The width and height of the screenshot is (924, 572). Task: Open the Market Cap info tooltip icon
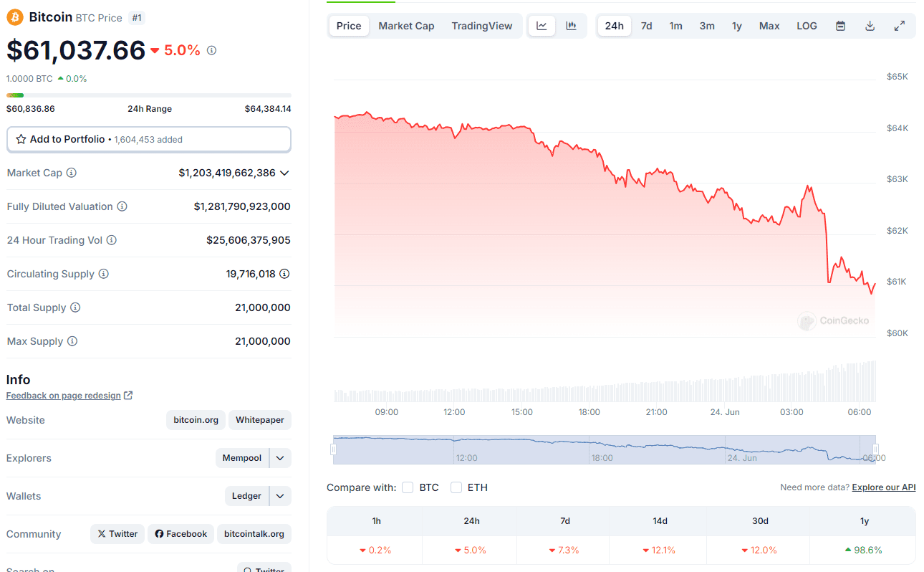72,173
